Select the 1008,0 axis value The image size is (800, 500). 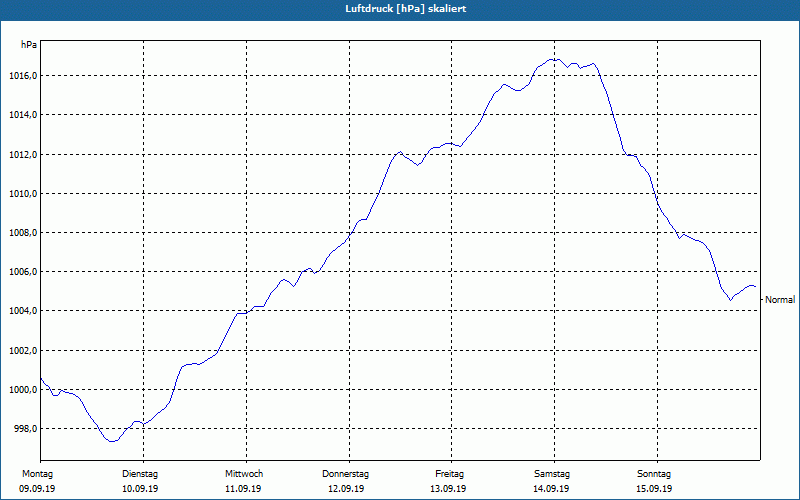[23, 233]
